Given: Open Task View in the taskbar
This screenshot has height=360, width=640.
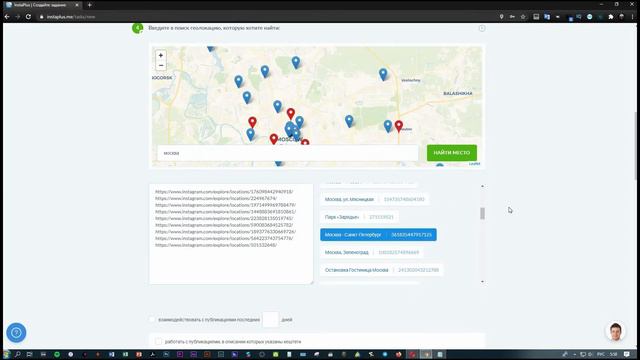Looking at the screenshot, I should (x=29, y=354).
